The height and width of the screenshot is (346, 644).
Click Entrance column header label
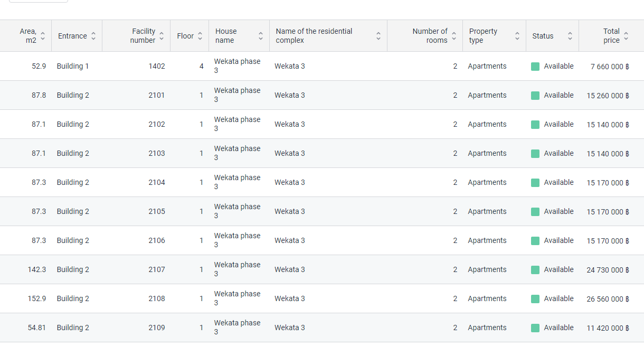click(x=72, y=36)
